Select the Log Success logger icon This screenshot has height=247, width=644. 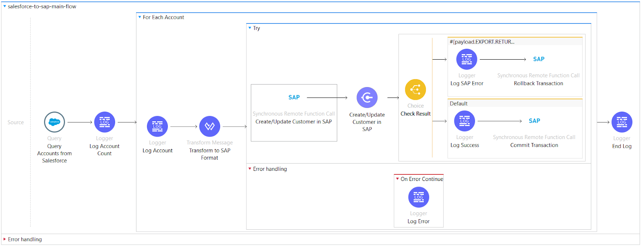[464, 121]
